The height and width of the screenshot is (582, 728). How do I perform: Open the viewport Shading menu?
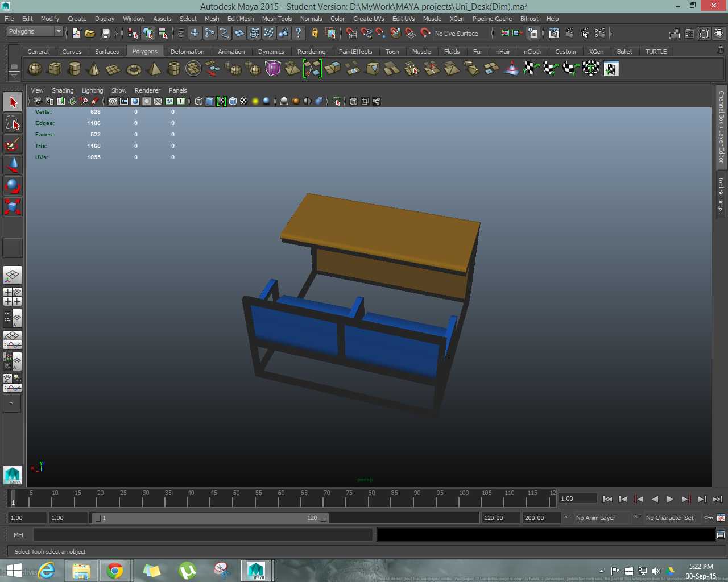(x=63, y=90)
